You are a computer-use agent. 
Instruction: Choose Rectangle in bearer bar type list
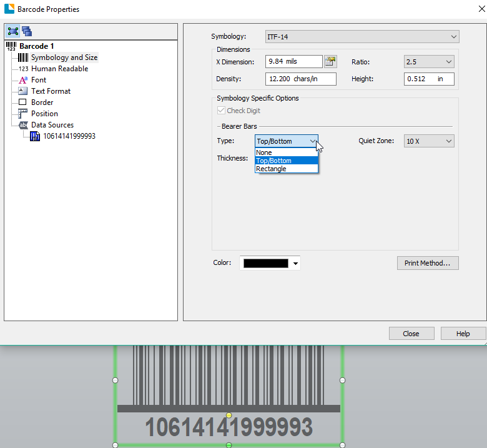[287, 169]
